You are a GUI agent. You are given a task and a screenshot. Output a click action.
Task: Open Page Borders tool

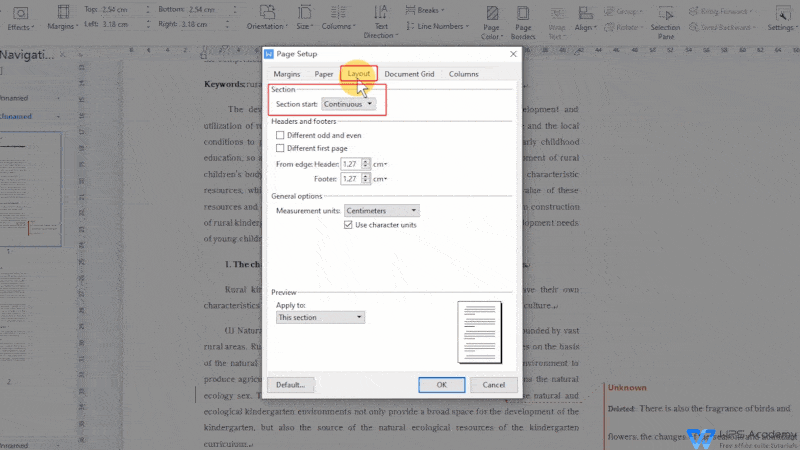pos(523,22)
